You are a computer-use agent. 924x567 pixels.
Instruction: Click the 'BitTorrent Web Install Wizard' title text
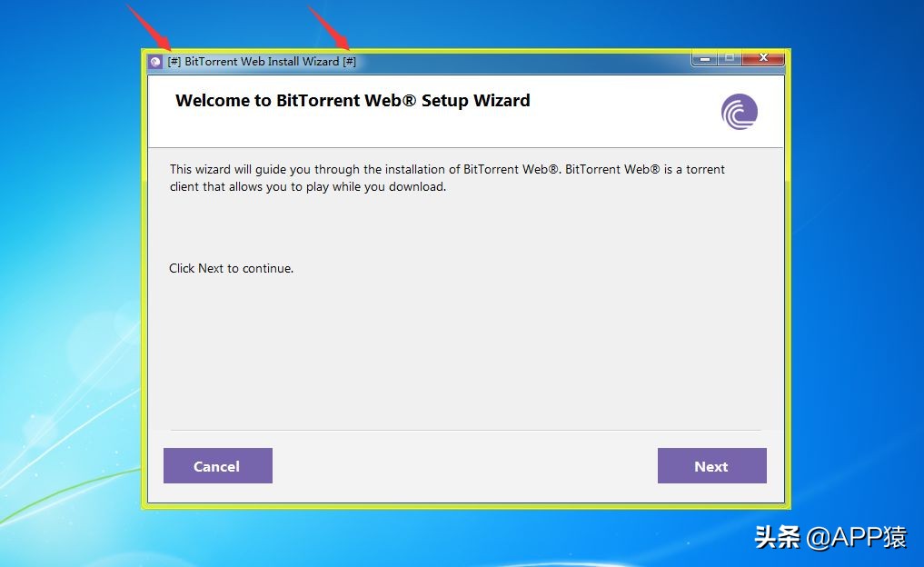pyautogui.click(x=262, y=61)
